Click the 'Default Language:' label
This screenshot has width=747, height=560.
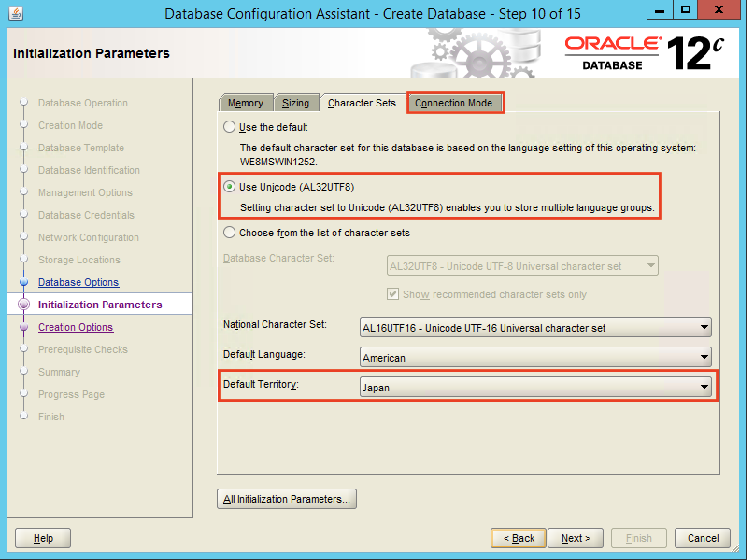[x=264, y=354]
